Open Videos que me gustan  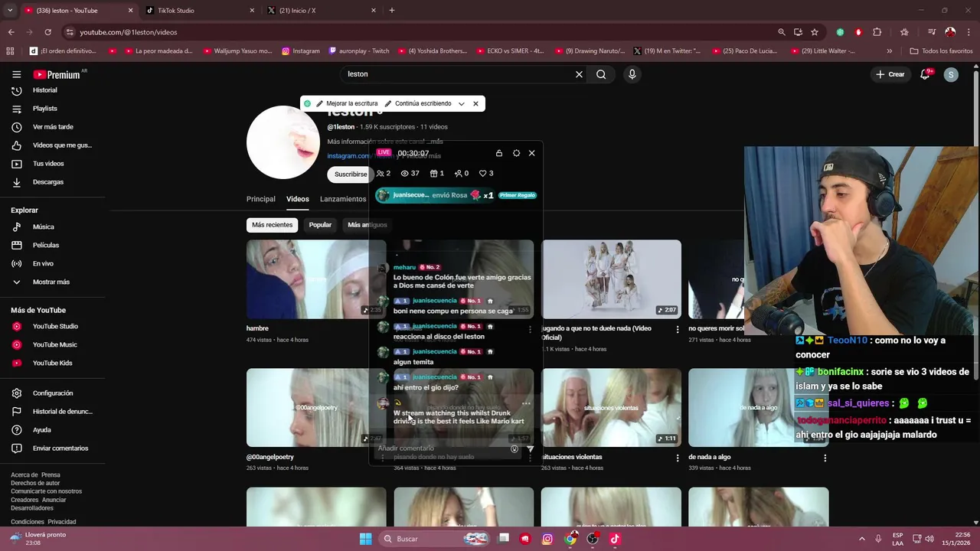point(51,145)
